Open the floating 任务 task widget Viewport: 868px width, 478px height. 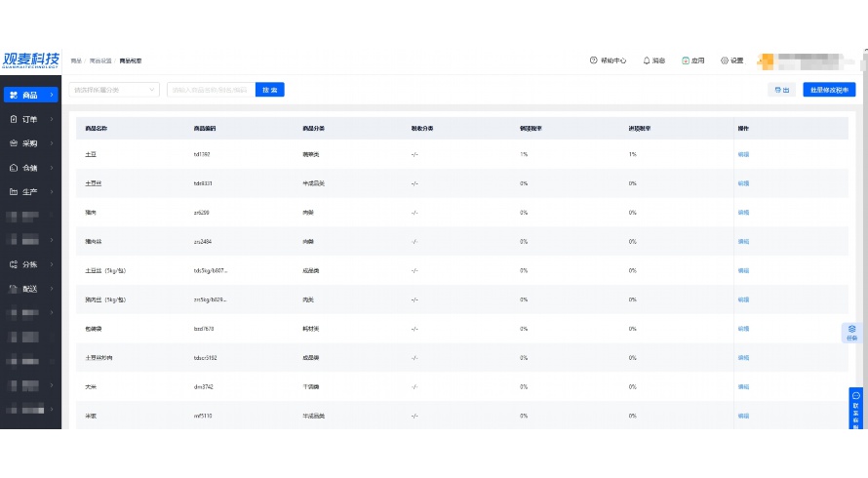[851, 333]
